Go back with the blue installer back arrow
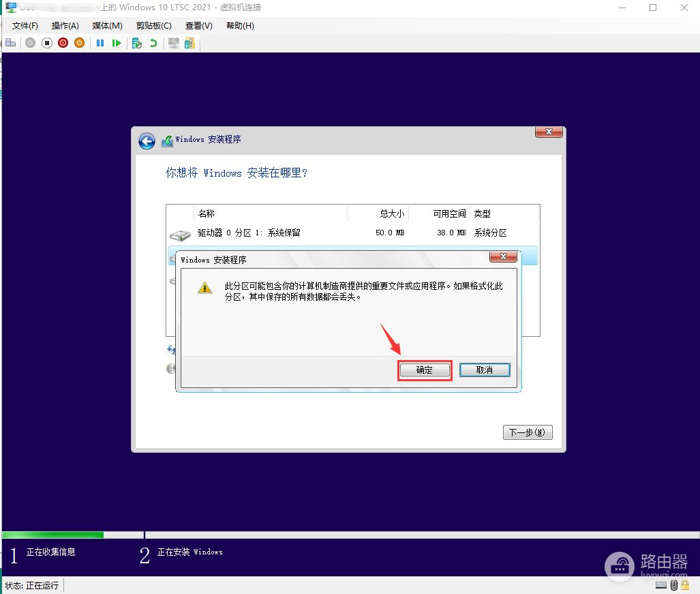Viewport: 700px width, 594px height. point(147,141)
